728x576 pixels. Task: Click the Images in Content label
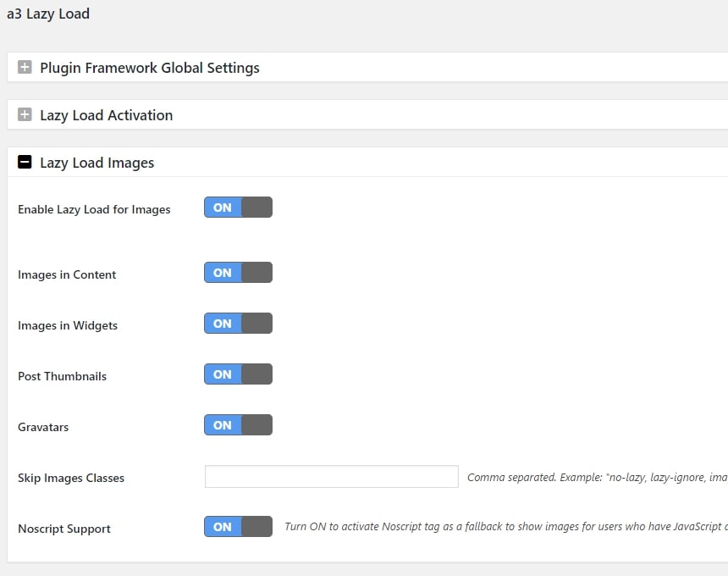[x=67, y=274]
